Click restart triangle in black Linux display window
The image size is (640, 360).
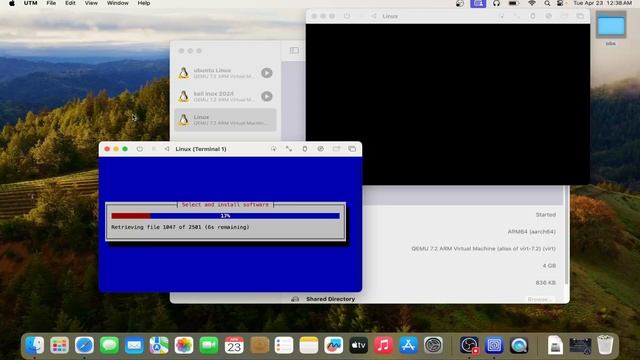pos(373,16)
